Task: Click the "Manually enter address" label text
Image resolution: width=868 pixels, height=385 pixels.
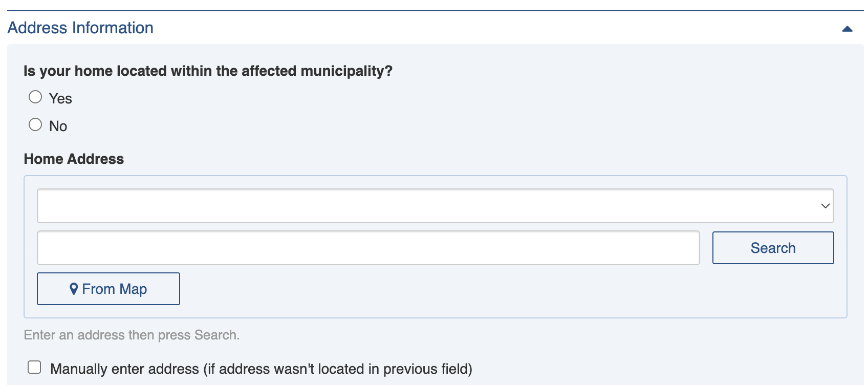Action: pos(261,369)
